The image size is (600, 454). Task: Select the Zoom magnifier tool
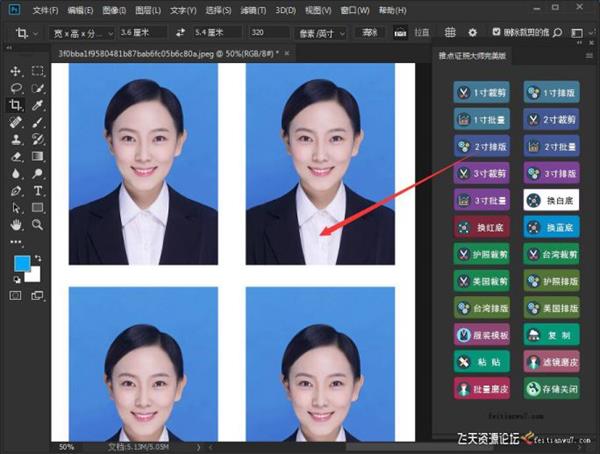pyautogui.click(x=38, y=224)
